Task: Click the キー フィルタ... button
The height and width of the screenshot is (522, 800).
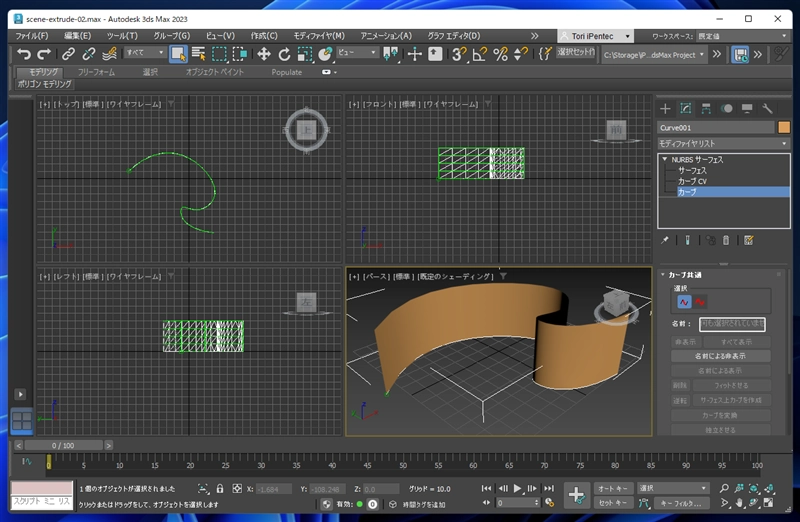Action: pyautogui.click(x=681, y=503)
